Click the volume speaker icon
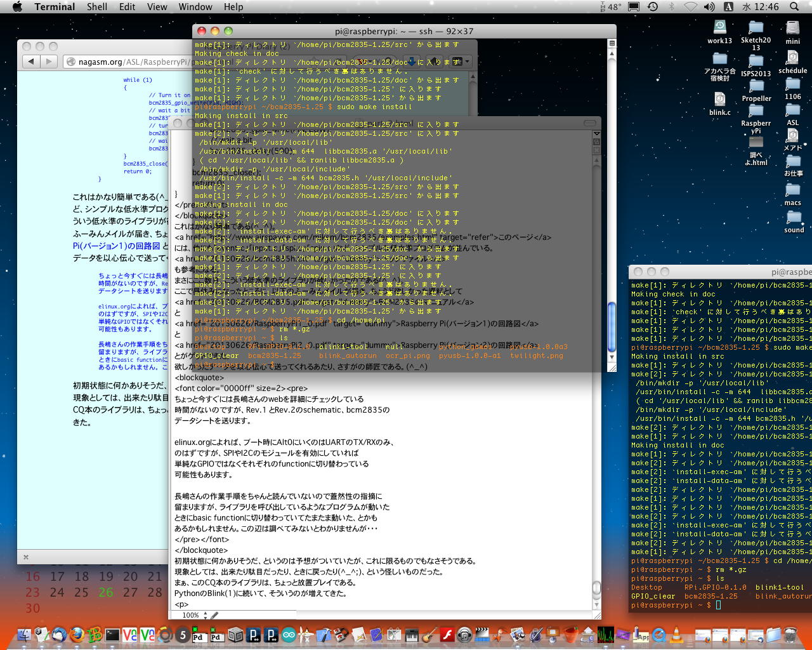The height and width of the screenshot is (650, 812). tap(709, 7)
